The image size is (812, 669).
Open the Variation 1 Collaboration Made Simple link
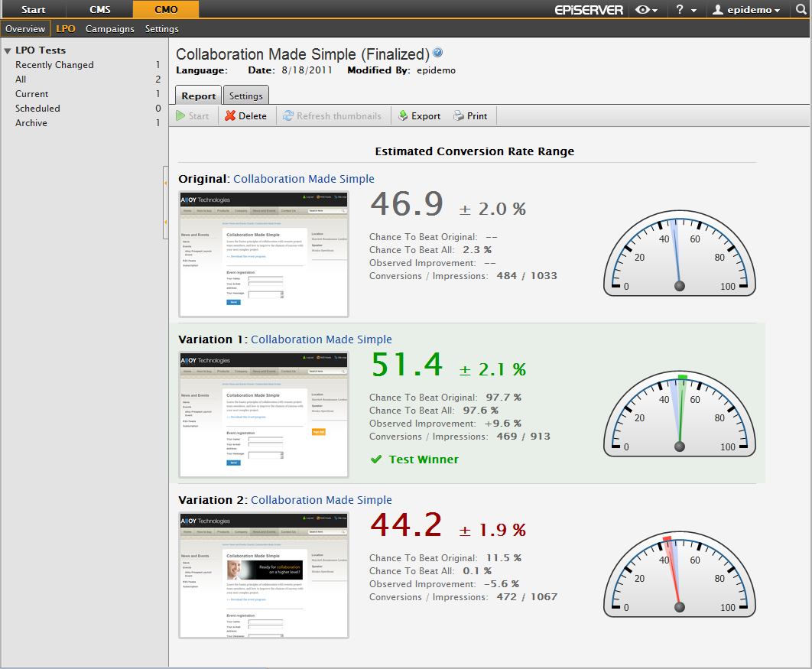tap(321, 339)
